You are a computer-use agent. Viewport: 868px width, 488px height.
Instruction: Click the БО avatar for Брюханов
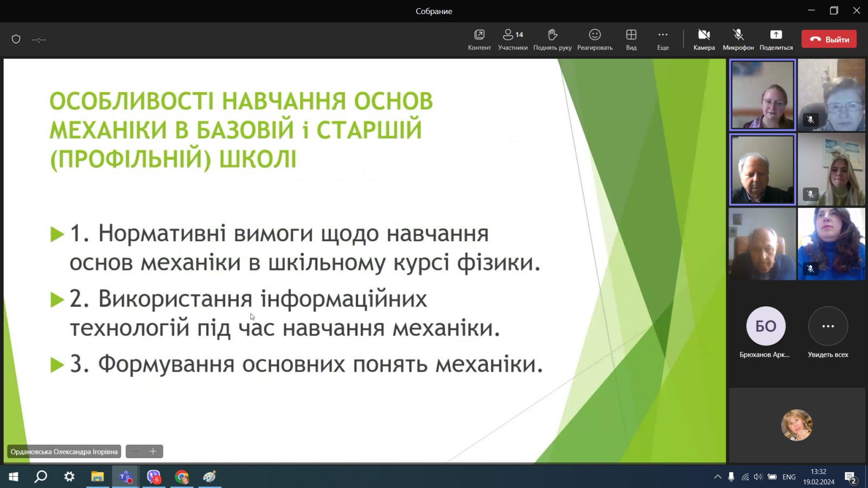pos(765,326)
